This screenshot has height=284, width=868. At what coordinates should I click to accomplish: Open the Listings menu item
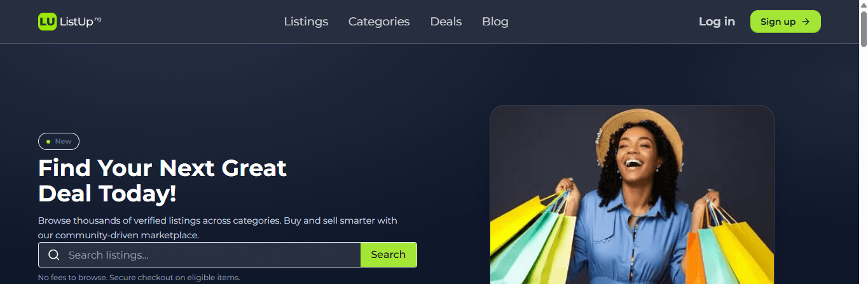click(x=306, y=22)
